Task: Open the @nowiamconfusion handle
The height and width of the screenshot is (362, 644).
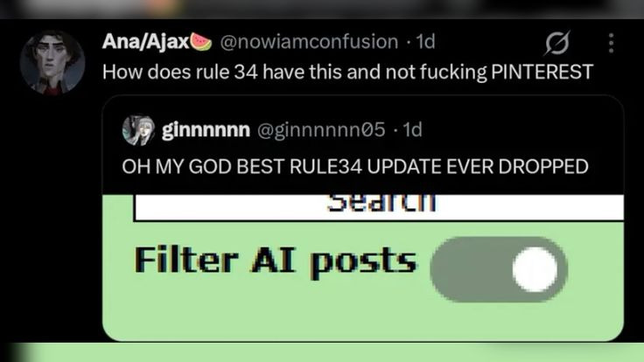Action: click(309, 42)
